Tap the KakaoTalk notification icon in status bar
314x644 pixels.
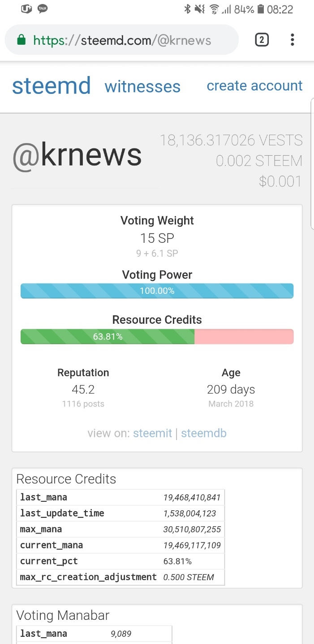(43, 9)
